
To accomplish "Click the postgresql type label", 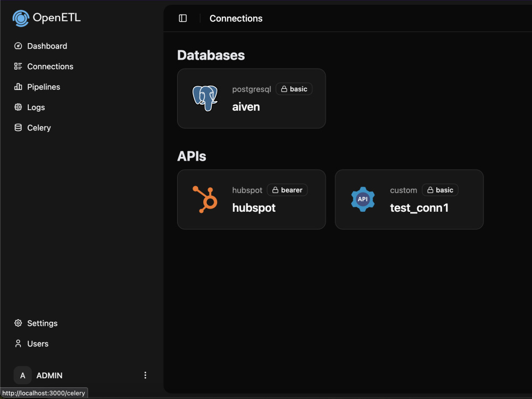I will [x=252, y=89].
